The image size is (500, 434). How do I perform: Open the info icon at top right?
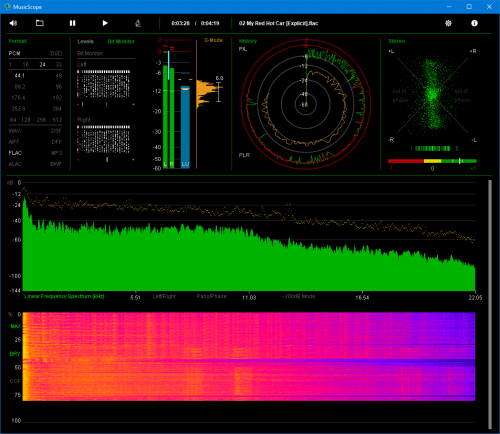(474, 23)
